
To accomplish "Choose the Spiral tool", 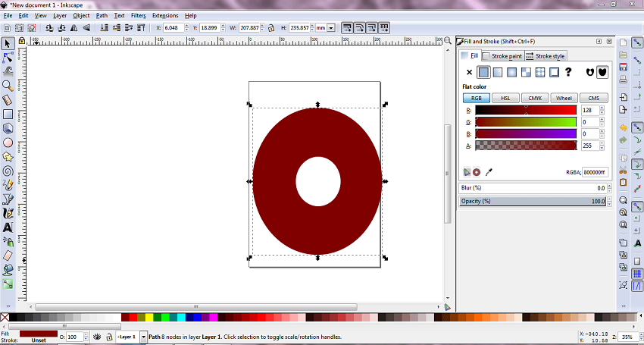I will point(8,171).
